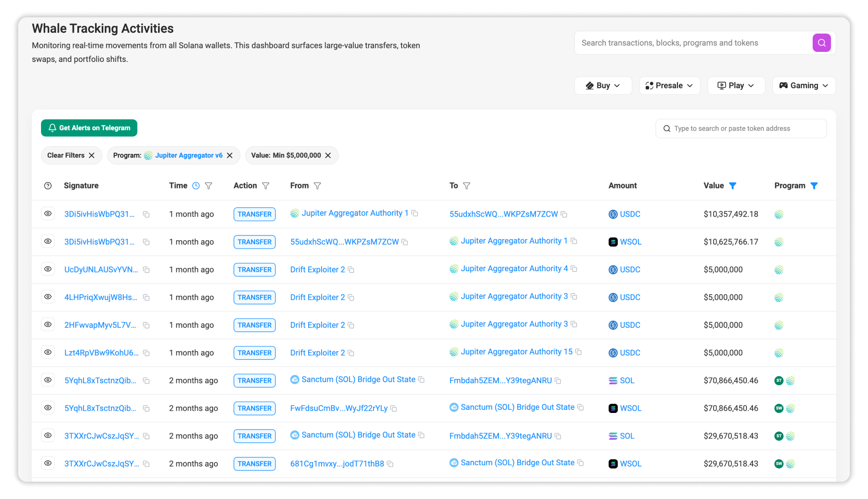The height and width of the screenshot is (499, 868).
Task: Copy the FwFdsuCmBv...WyJf22rYLy address
Action: [x=394, y=408]
